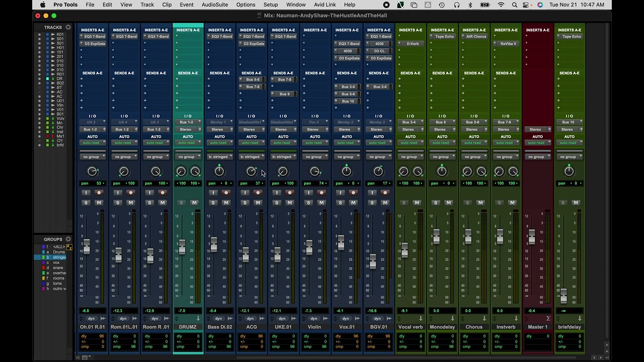Screen dimensions: 644x362
Task: Mute the Rom.01L.01 track
Action: 130,203
